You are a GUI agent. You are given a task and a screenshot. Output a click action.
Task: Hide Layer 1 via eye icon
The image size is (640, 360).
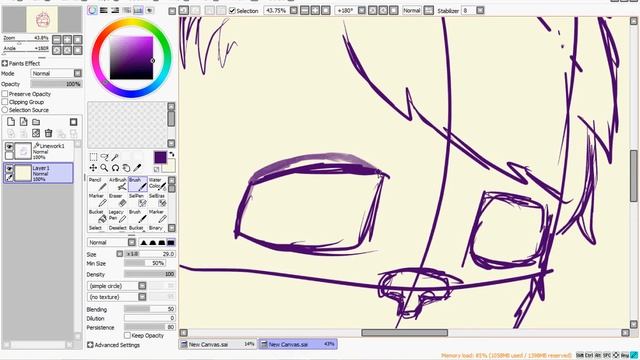coord(9,168)
